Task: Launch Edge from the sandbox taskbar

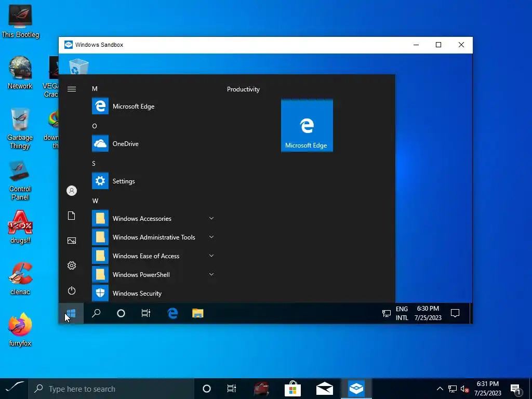Action: [172, 313]
